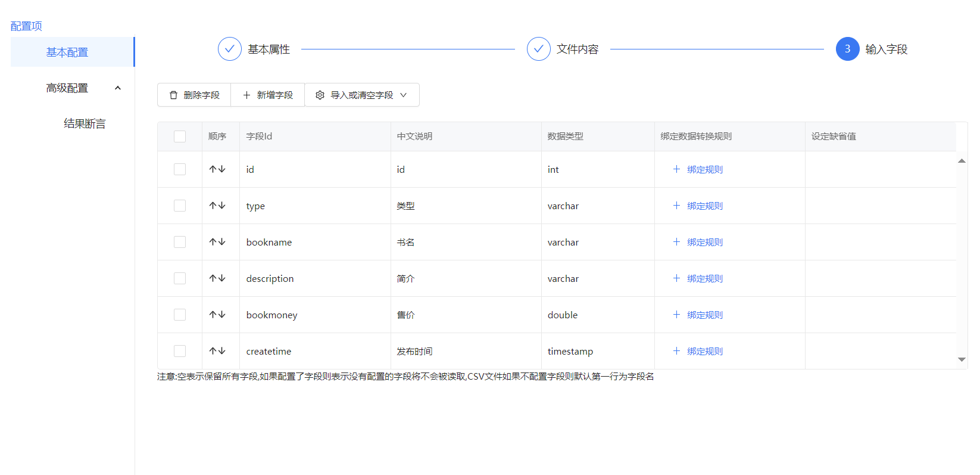Check the checkbox for the id row
Viewport: 980px width, 475px height.
[x=180, y=169]
